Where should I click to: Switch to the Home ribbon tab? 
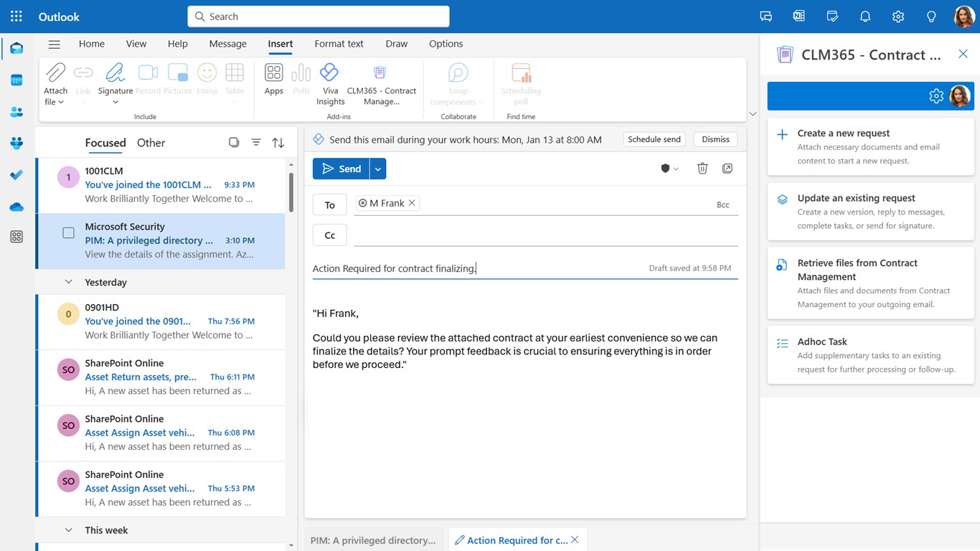point(92,44)
